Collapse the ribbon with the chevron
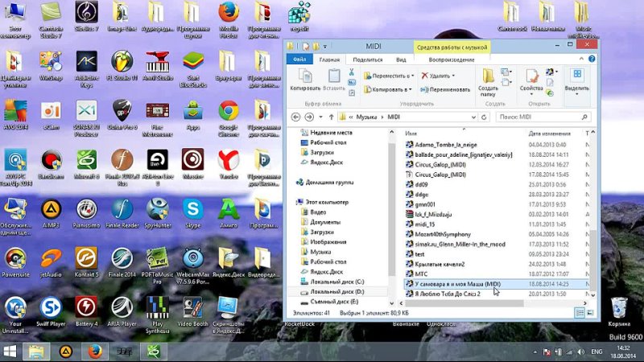 click(x=581, y=59)
